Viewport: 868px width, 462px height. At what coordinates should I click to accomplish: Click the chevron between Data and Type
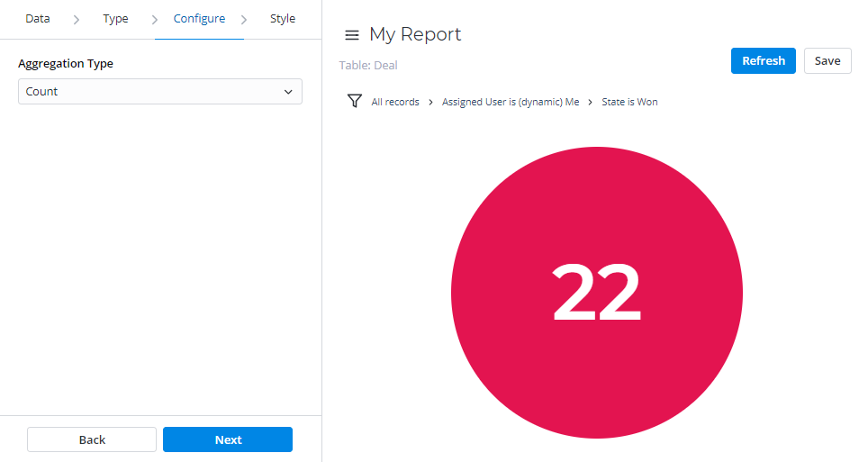pyautogui.click(x=77, y=20)
